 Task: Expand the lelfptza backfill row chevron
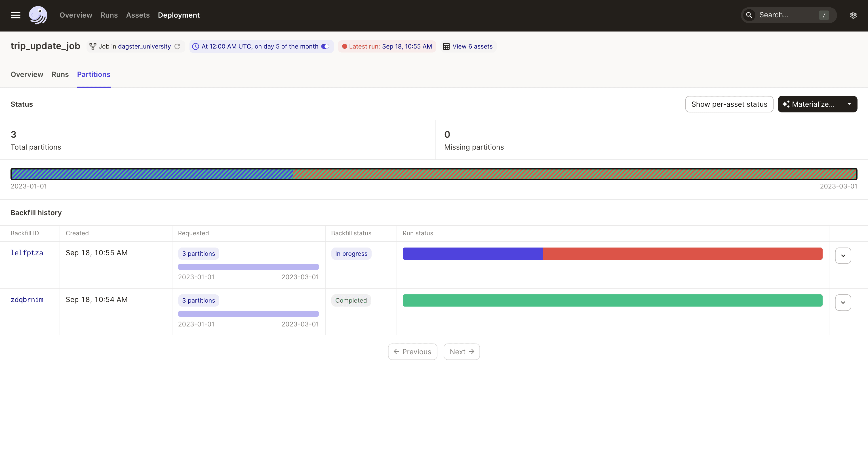pos(843,255)
